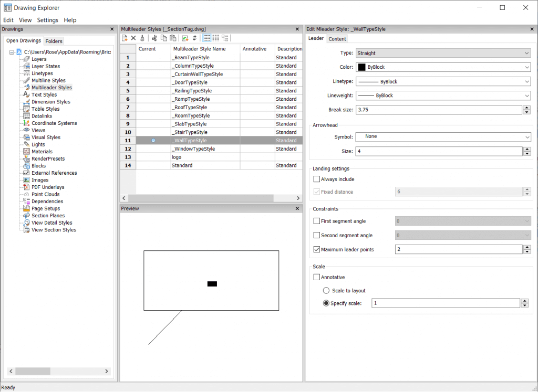Switch to Tree view icon
Screen dimensions: 538x392
point(225,38)
